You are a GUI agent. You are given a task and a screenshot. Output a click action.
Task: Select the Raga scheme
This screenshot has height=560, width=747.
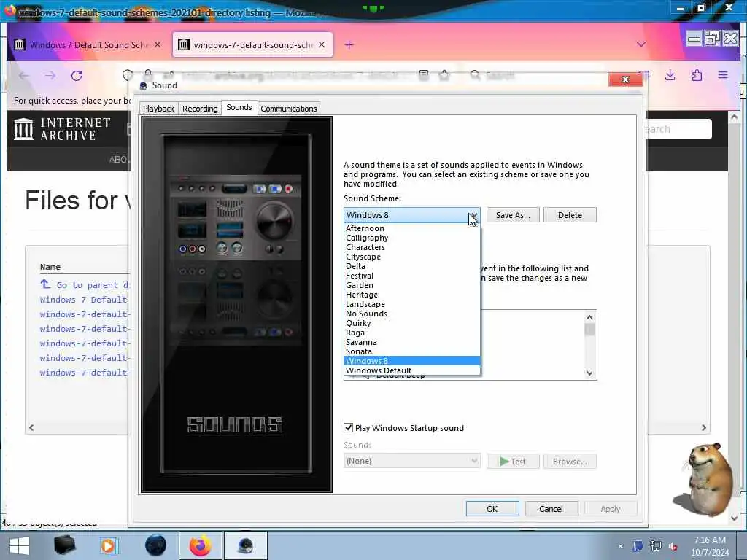411,332
